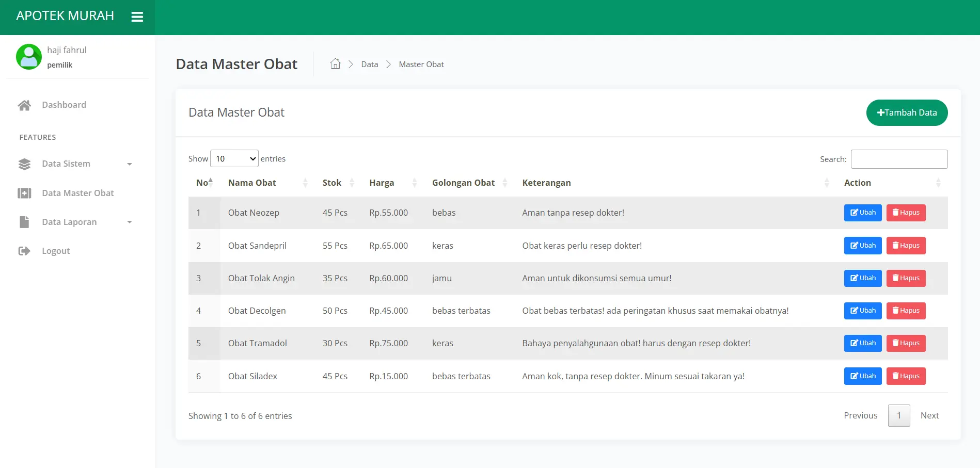This screenshot has width=980, height=468.
Task: Toggle the Nama Obat column sort arrows
Action: pos(306,183)
